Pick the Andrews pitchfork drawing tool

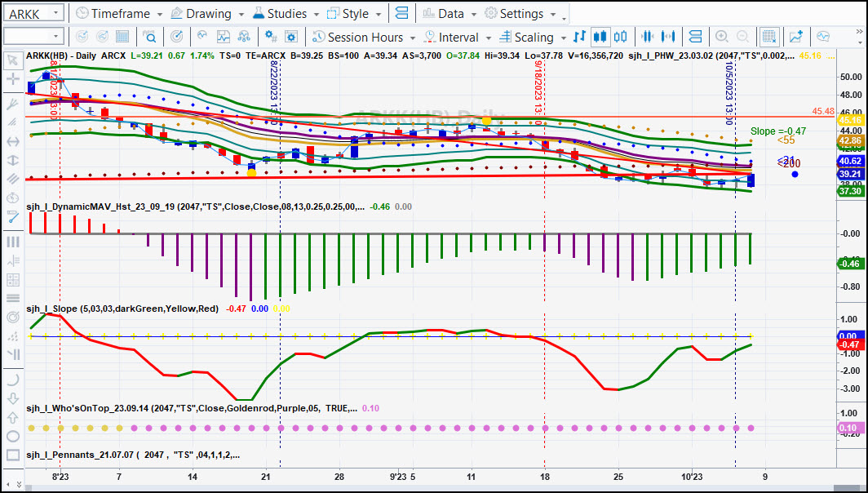[12, 104]
